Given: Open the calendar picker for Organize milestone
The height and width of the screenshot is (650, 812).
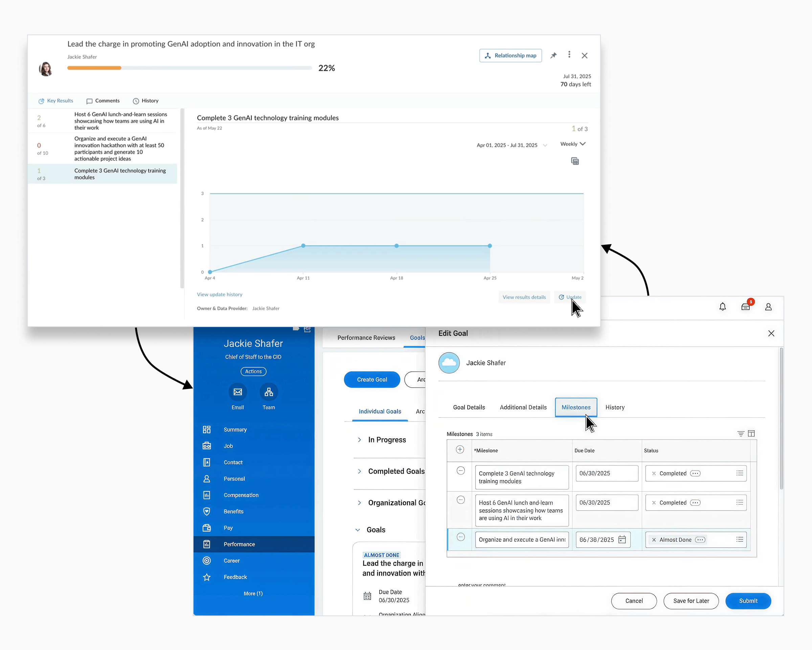Looking at the screenshot, I should point(623,540).
